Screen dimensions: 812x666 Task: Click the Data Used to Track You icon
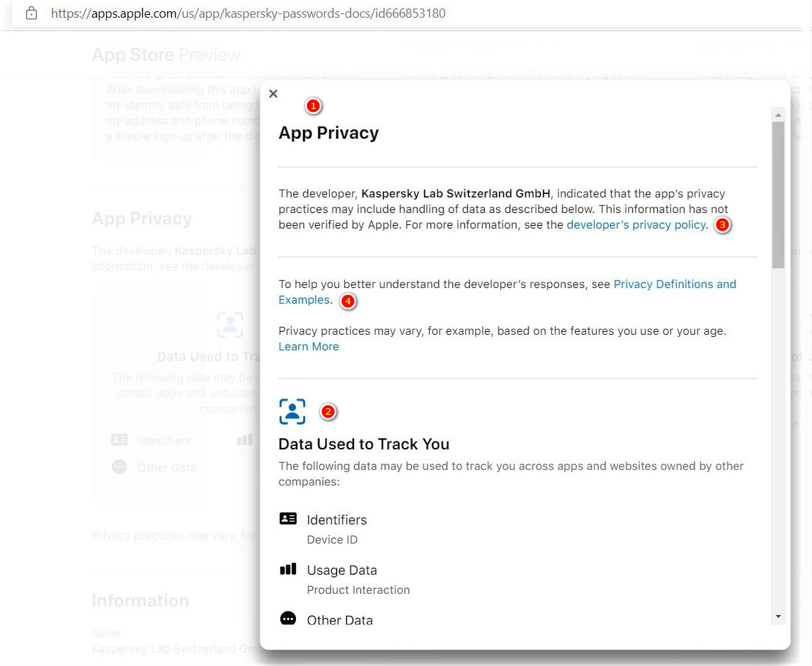click(x=292, y=412)
